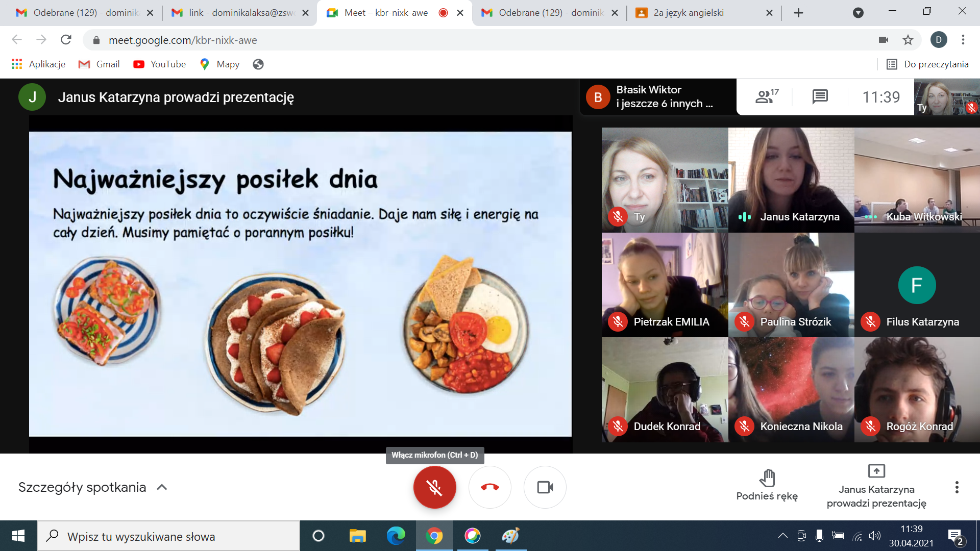This screenshot has width=980, height=551.
Task: Click Meet Now camera tray icon
Action: 801,536
